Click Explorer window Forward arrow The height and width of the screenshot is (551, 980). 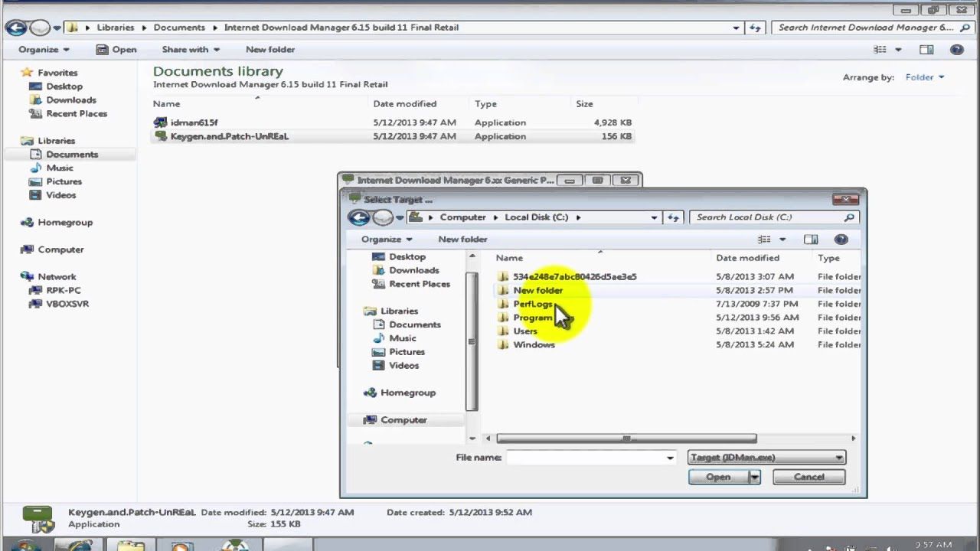pos(40,28)
